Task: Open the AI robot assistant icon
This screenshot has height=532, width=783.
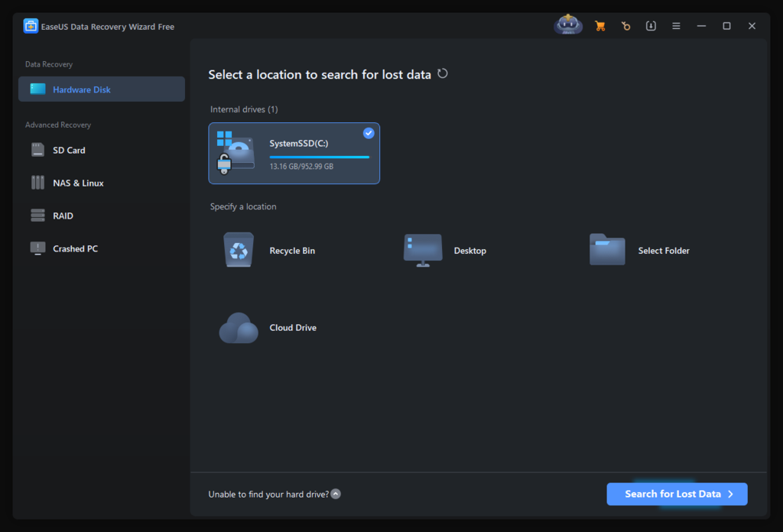Action: (x=568, y=24)
